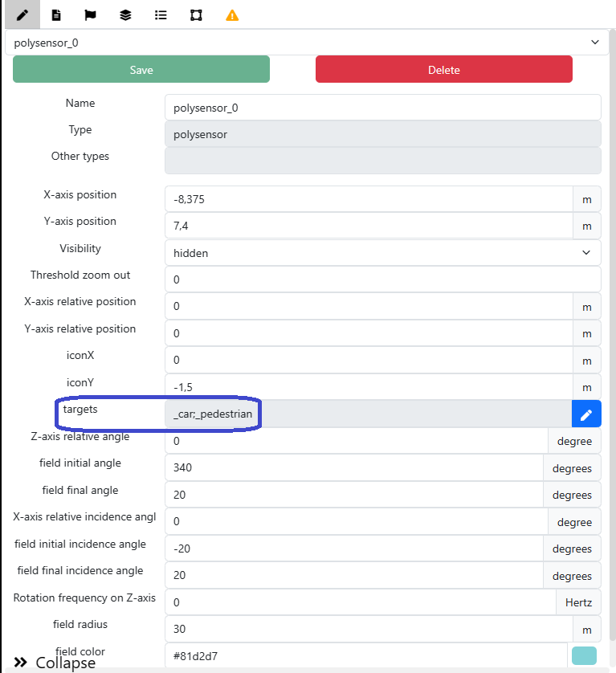Click the X-axis relative incidence angle input
Screen dimensions: 616x673
(357, 521)
